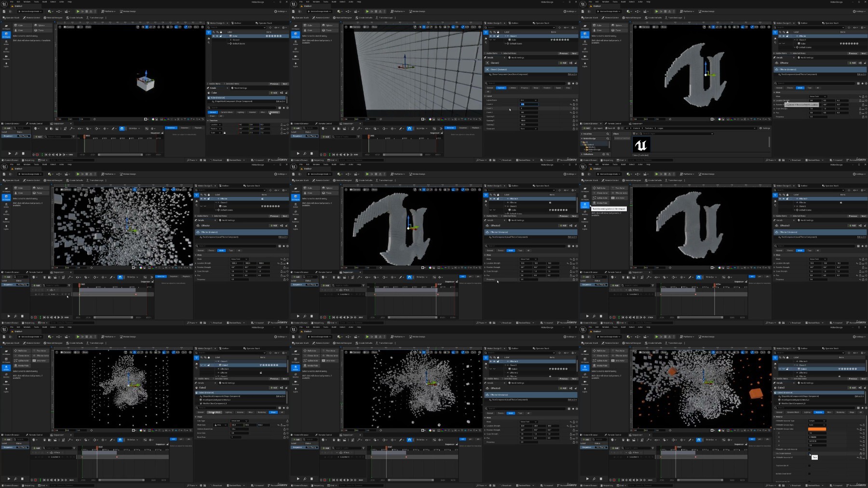Click Remote Control toolbar button in grid-wall screenshot

point(321,18)
